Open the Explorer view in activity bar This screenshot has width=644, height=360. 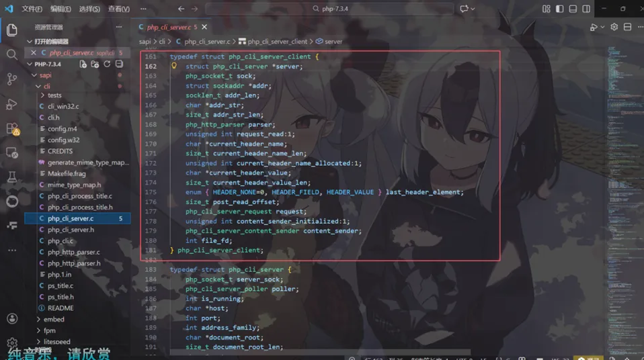click(12, 30)
